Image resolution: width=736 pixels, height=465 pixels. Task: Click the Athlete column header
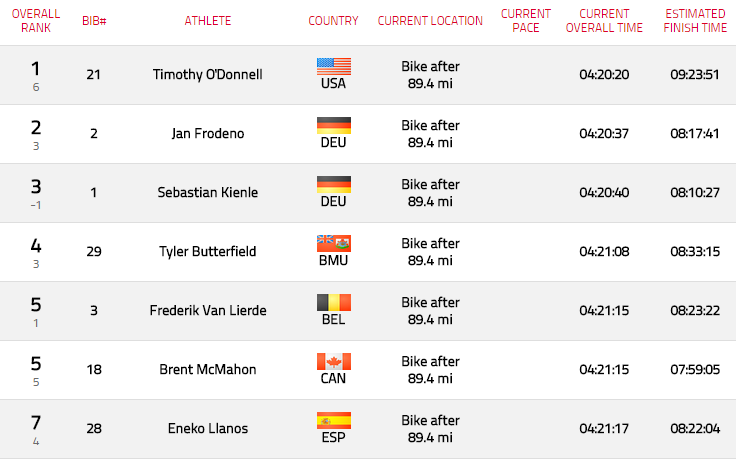point(207,21)
